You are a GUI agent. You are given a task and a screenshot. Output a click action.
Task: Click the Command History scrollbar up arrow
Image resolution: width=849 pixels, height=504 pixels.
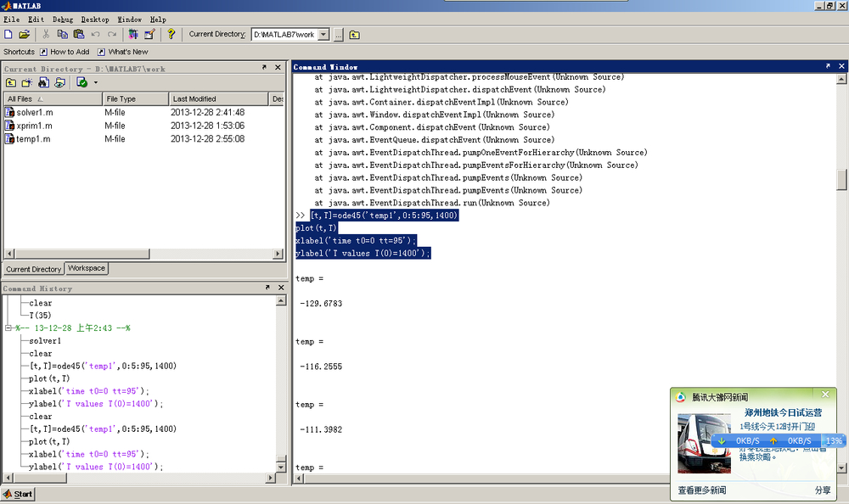pos(281,301)
